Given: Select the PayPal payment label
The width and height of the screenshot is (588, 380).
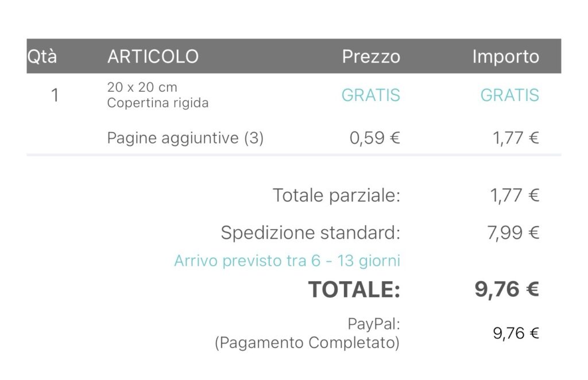Looking at the screenshot, I should (374, 324).
